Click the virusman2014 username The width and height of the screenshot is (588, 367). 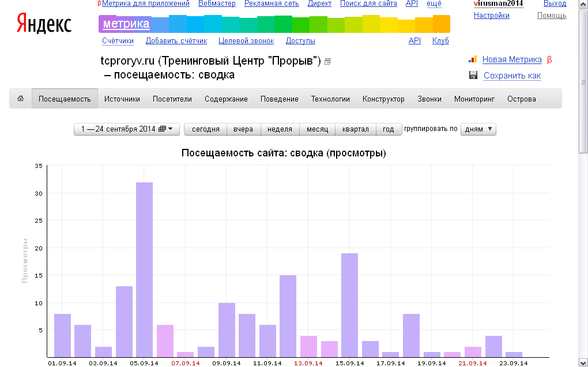pyautogui.click(x=499, y=3)
